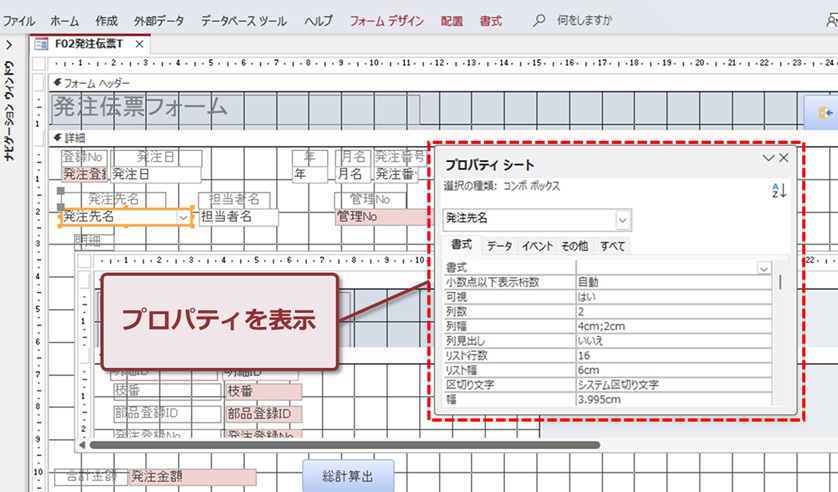
Task: Select the 枝番 text box in subform
Action: (264, 392)
